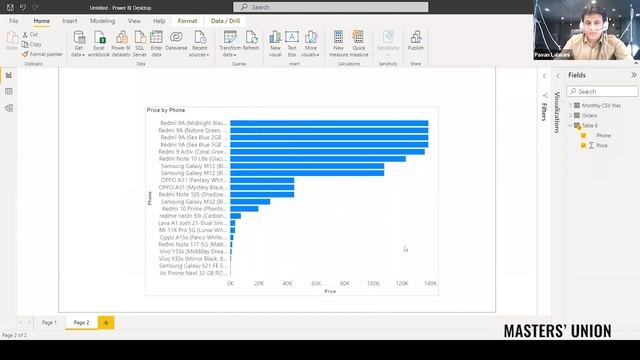Switch to the Home ribbon tab
Screen dimensions: 640x360
[x=42, y=21]
